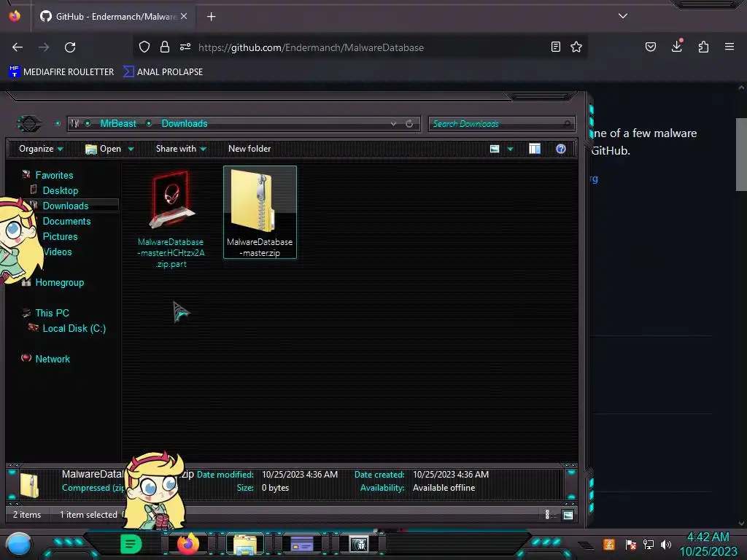Image resolution: width=747 pixels, height=560 pixels.
Task: Close the GitHub Endermanch tab
Action: [184, 16]
